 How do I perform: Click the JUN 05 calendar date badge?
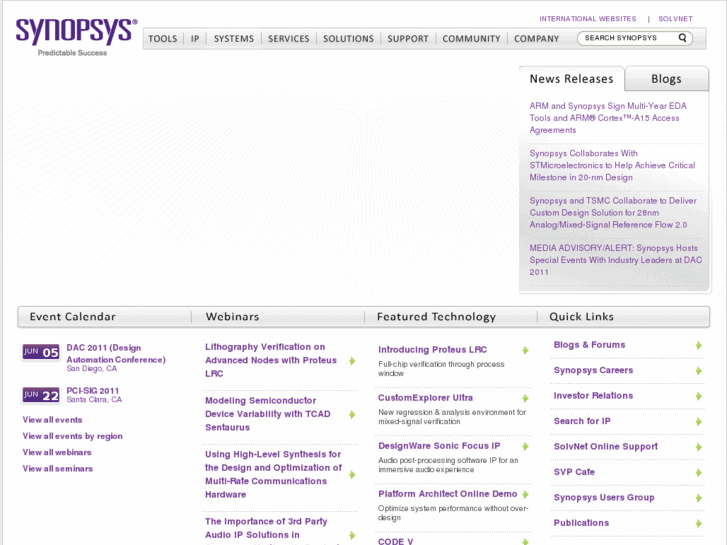[41, 352]
